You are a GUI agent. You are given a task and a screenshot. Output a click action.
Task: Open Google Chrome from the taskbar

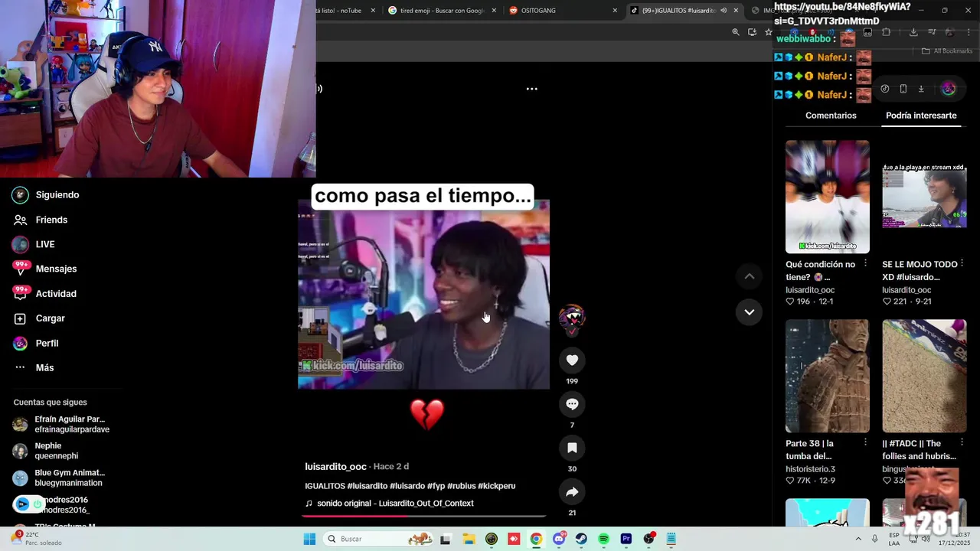536,540
